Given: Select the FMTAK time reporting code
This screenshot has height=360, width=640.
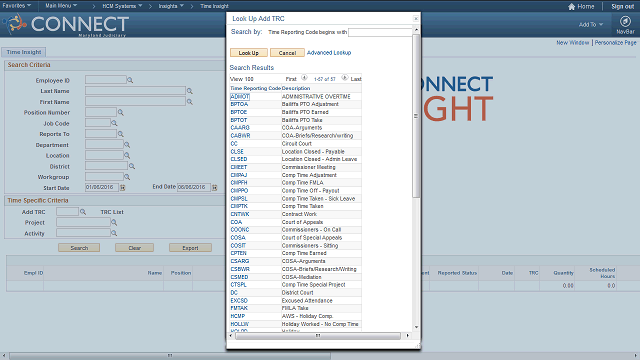Looking at the screenshot, I should click(239, 308).
